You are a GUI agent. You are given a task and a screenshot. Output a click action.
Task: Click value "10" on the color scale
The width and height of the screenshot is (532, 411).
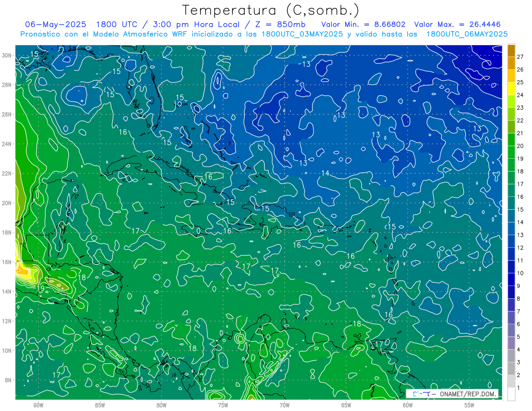(520, 273)
